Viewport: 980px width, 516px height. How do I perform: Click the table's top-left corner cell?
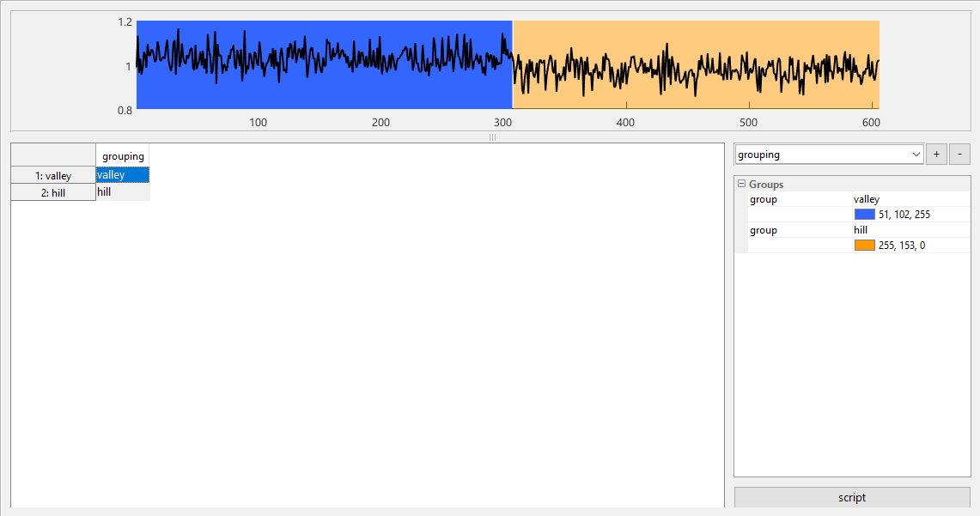click(53, 155)
